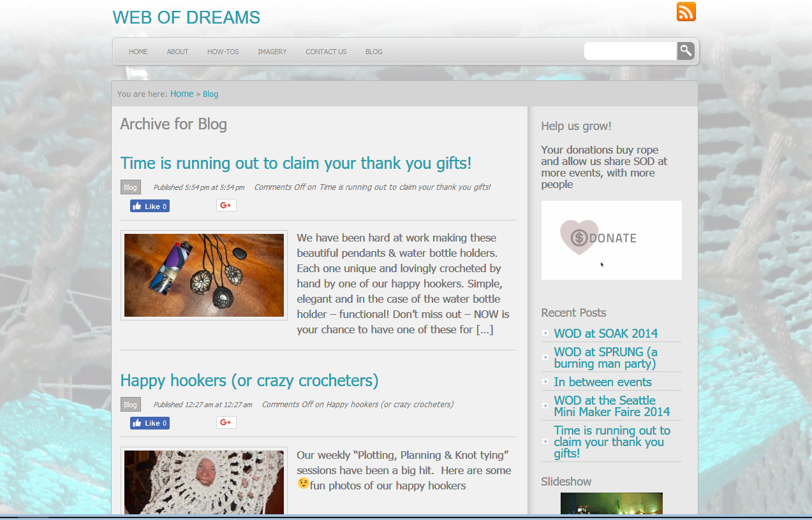Click the Donate heart image

611,240
